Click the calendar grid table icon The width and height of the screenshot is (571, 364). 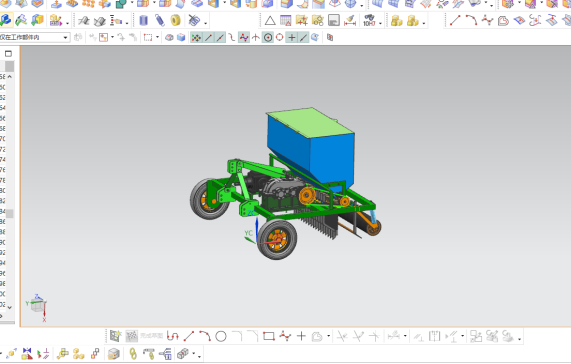pyautogui.click(x=286, y=20)
